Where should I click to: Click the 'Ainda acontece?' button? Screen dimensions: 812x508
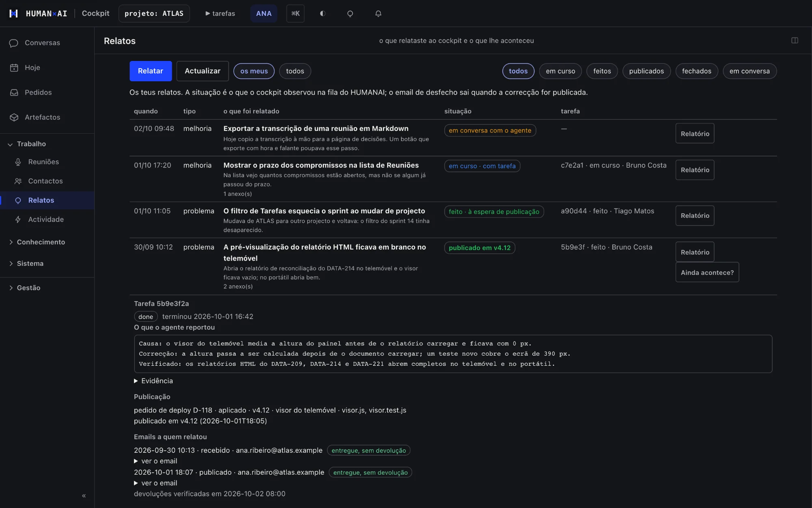tap(707, 272)
